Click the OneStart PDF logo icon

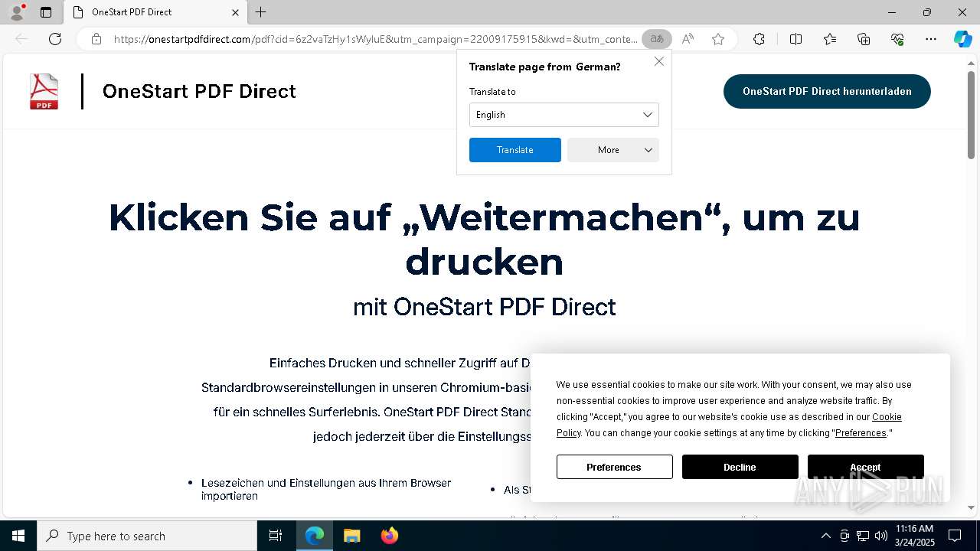(44, 92)
